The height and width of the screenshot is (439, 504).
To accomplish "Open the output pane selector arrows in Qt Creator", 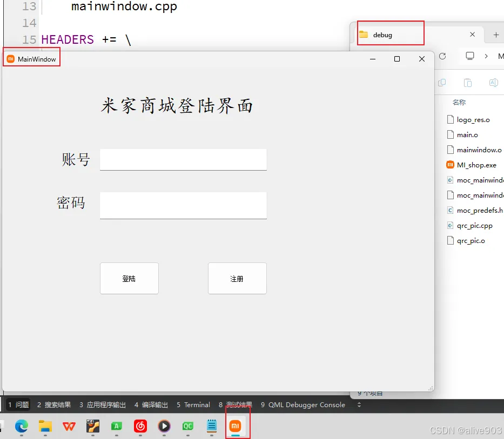I will coord(359,404).
